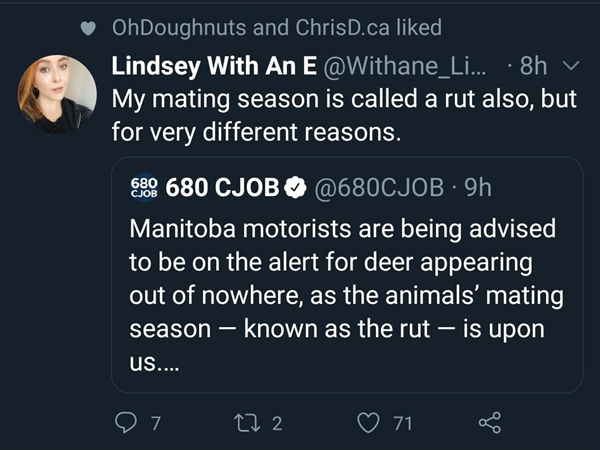Click the Lindsey With An E display name
This screenshot has height=450, width=600.
coord(214,66)
